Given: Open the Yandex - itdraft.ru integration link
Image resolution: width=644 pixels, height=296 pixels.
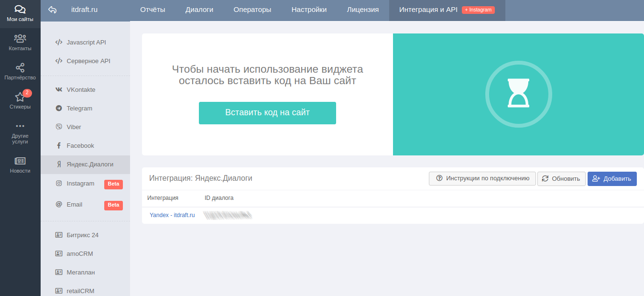Looking at the screenshot, I should click(x=172, y=215).
